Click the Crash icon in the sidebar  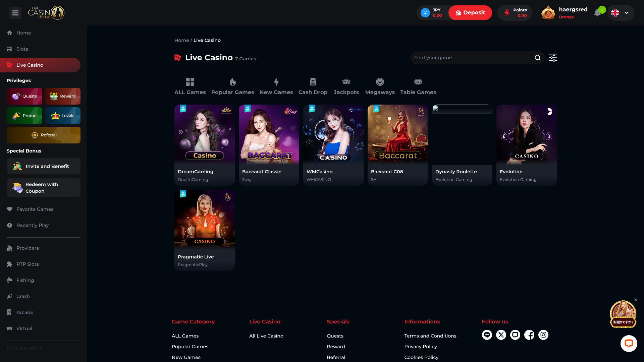[9, 296]
